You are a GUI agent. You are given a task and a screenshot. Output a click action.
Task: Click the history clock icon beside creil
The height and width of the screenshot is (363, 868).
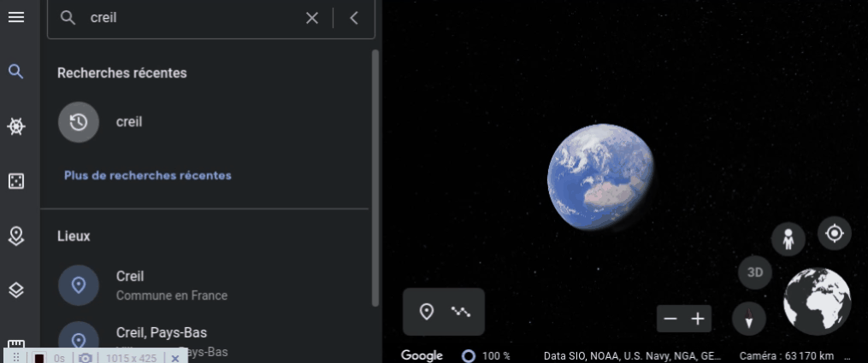pos(79,122)
